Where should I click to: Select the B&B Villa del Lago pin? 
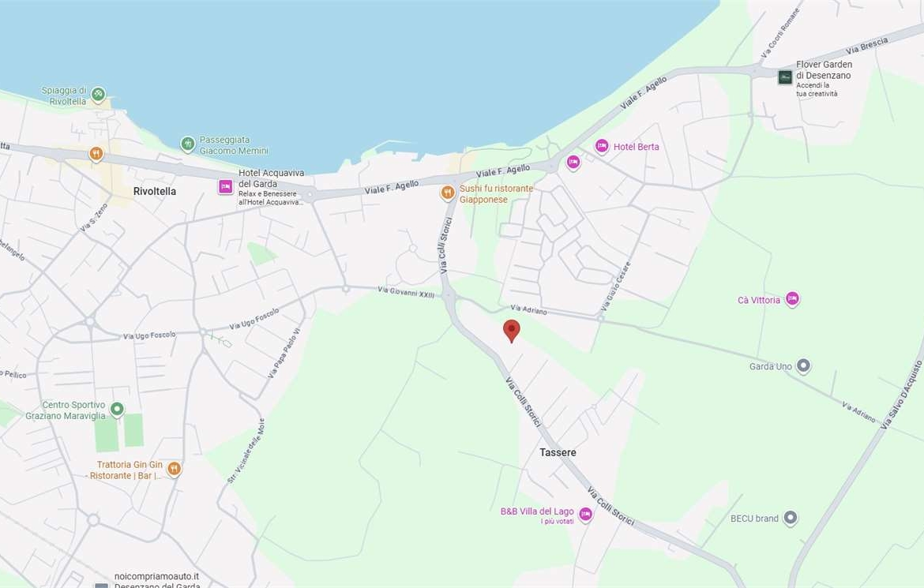585,514
